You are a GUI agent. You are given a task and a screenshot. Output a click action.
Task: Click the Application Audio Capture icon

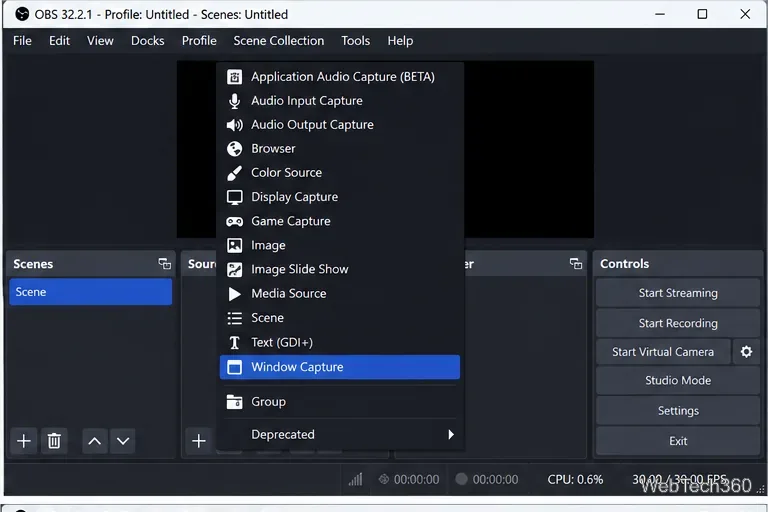coord(235,77)
